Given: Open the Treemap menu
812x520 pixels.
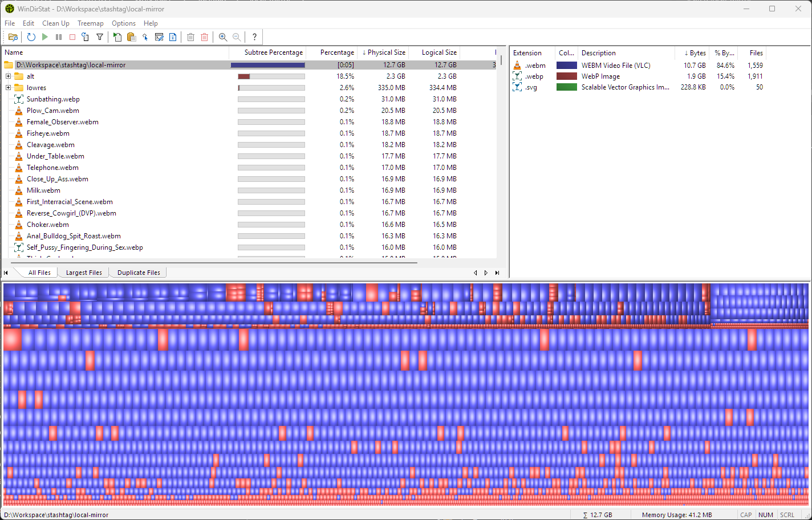Looking at the screenshot, I should (x=90, y=23).
